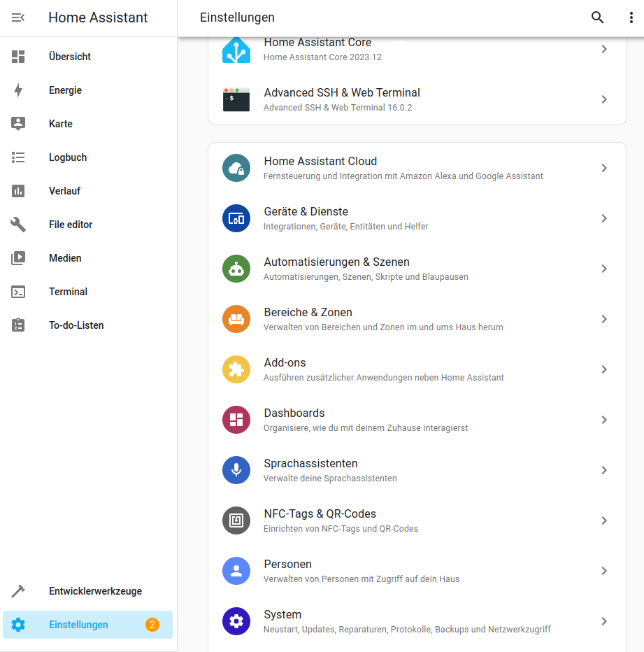
Task: Collapse the sidebar with the menu icon
Action: click(x=18, y=17)
